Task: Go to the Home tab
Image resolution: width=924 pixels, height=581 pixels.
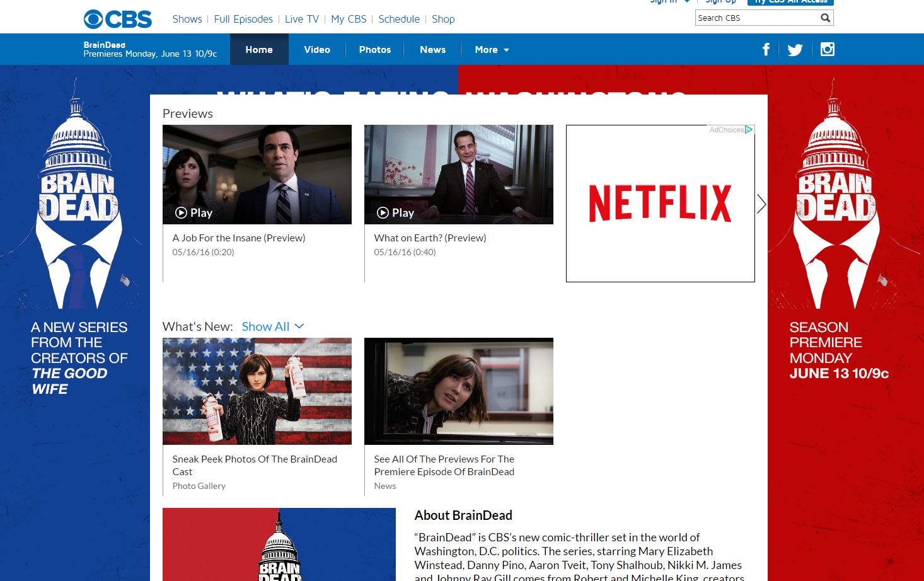Action: 259,50
